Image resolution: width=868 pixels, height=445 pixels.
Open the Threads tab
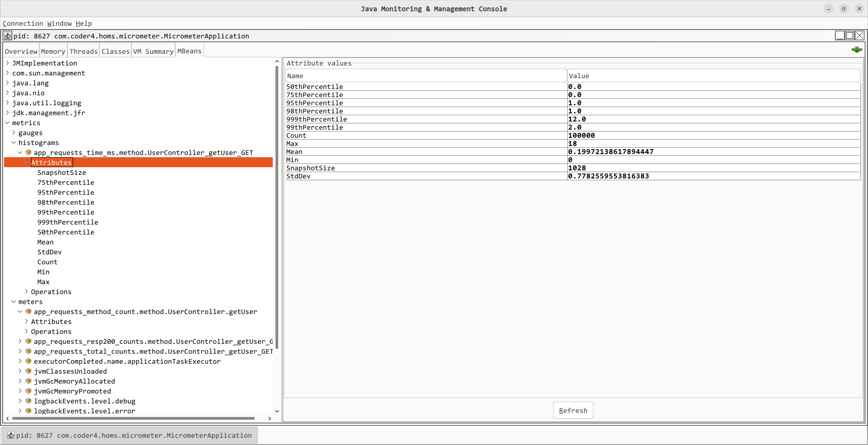(x=84, y=52)
